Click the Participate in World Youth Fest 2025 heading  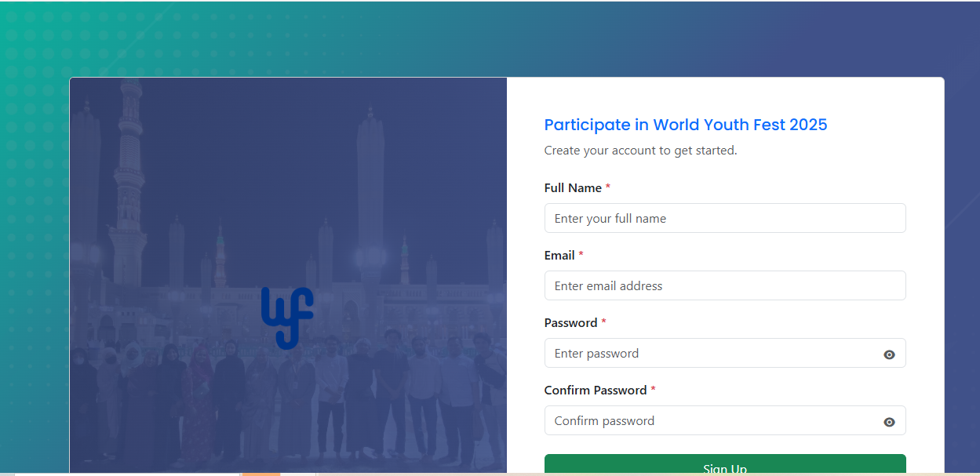[686, 125]
